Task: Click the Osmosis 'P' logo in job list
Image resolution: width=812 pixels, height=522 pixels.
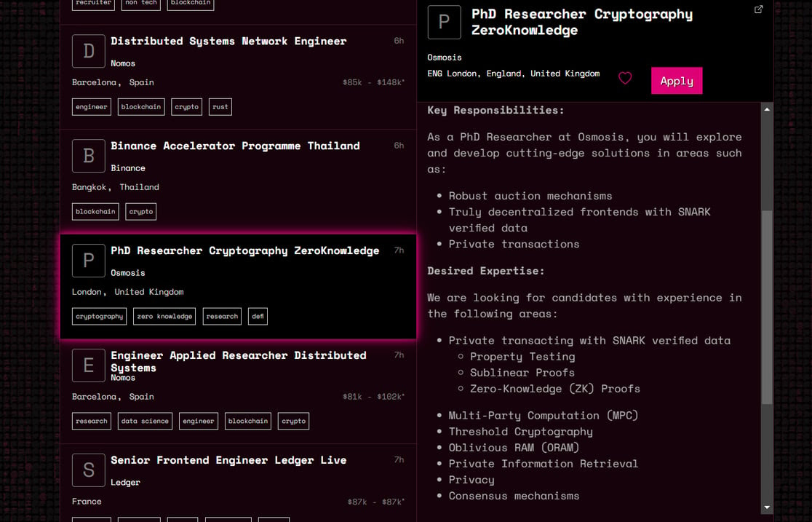Action: pyautogui.click(x=89, y=260)
